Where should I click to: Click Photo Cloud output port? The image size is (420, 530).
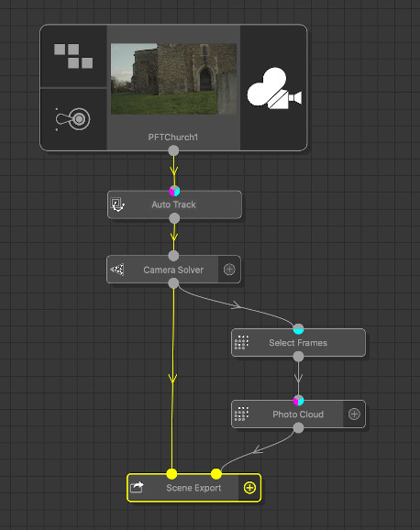pyautogui.click(x=298, y=428)
